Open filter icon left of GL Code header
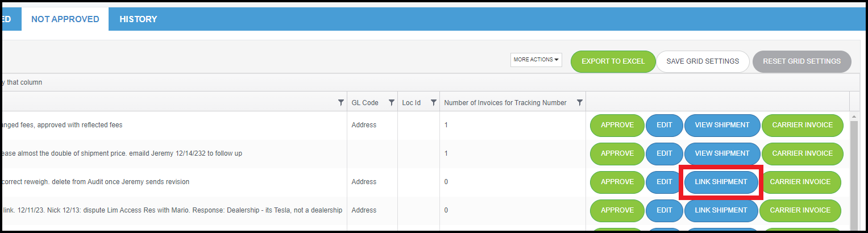This screenshot has width=868, height=233. [341, 103]
